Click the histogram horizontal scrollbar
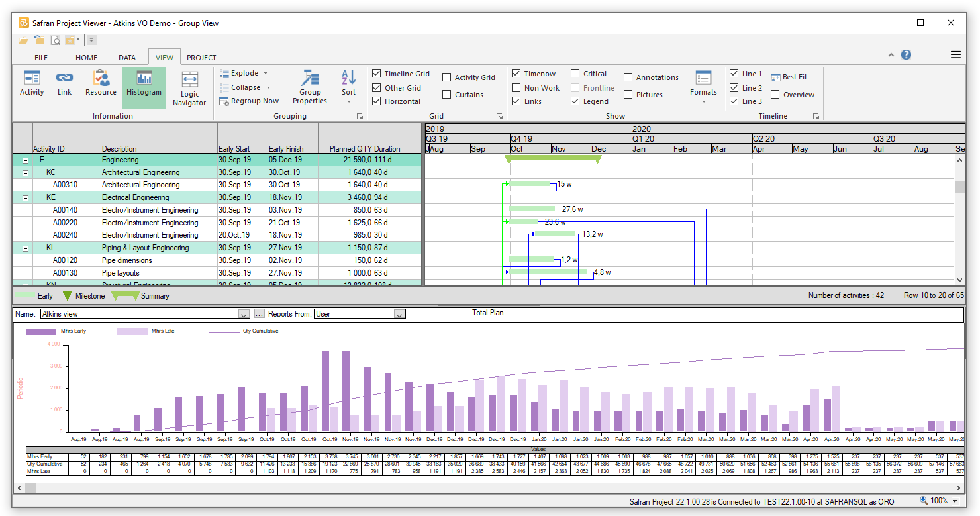Image resolution: width=980 pixels, height=516 pixels. tap(490, 488)
